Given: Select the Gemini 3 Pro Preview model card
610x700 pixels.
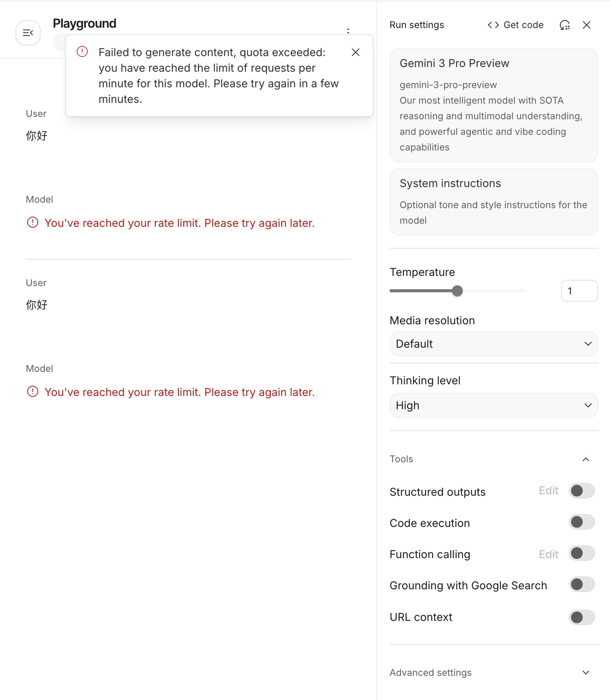Looking at the screenshot, I should point(494,105).
